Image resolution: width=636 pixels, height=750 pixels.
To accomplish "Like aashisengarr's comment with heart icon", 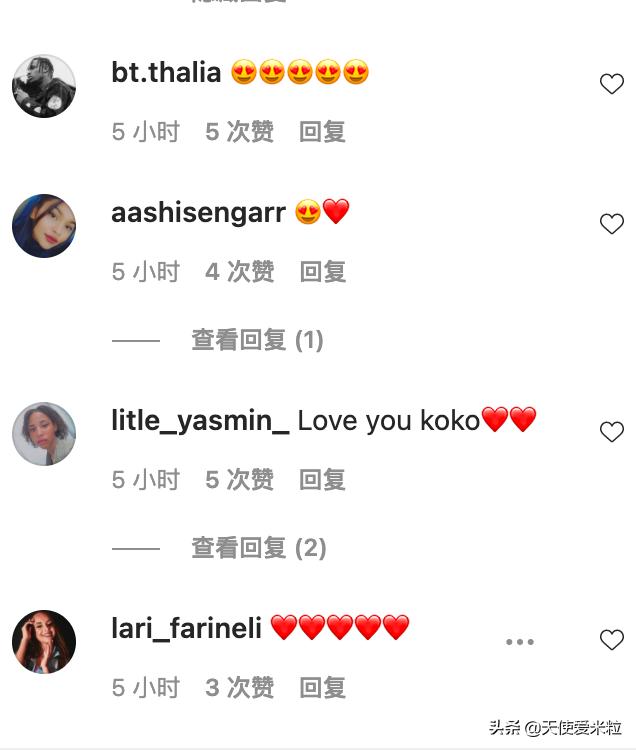I will tap(612, 224).
